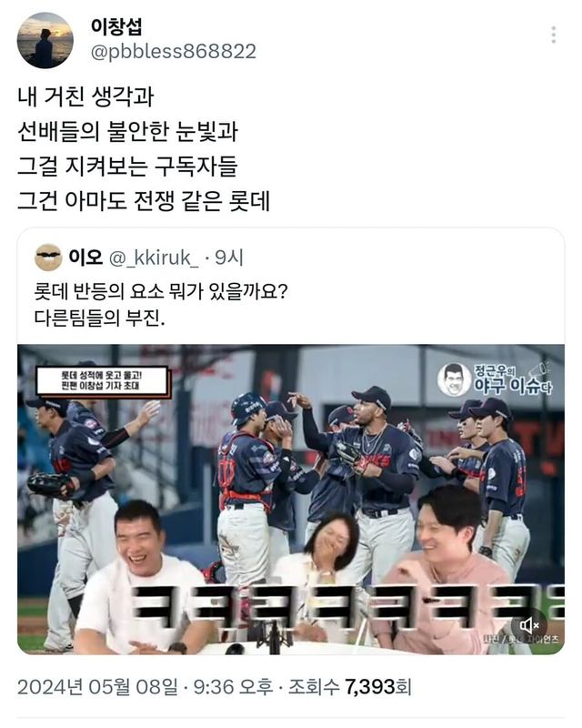Click the display name 이창섭
582x728 pixels.
(116, 26)
